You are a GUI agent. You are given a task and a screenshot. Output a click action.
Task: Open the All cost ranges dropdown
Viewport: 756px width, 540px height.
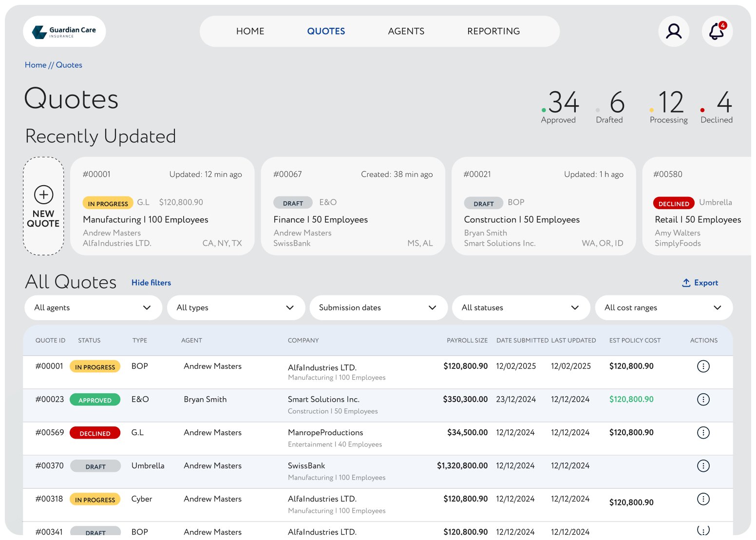click(x=663, y=308)
